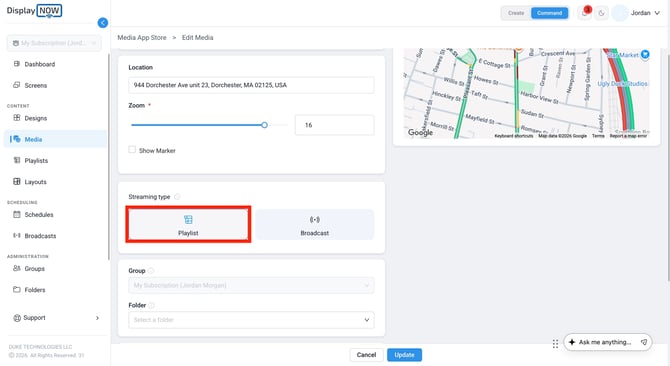Click the Star Market pin on map

point(645,54)
